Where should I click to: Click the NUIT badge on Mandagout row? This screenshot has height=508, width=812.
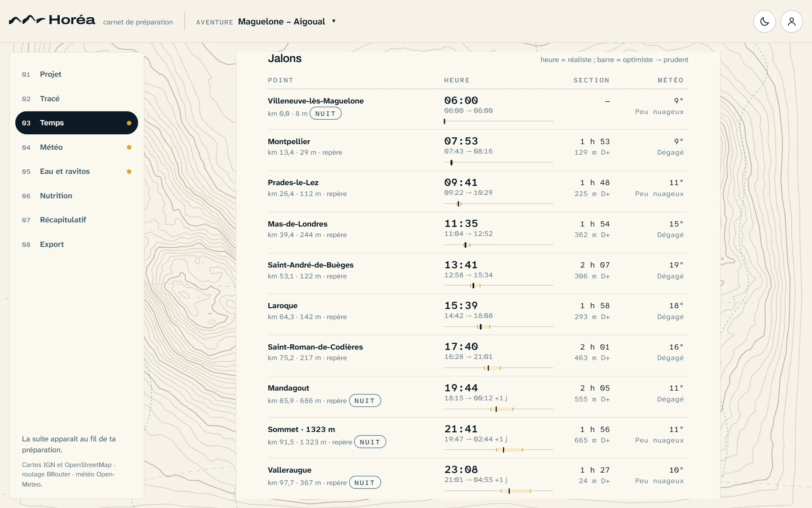click(x=365, y=401)
